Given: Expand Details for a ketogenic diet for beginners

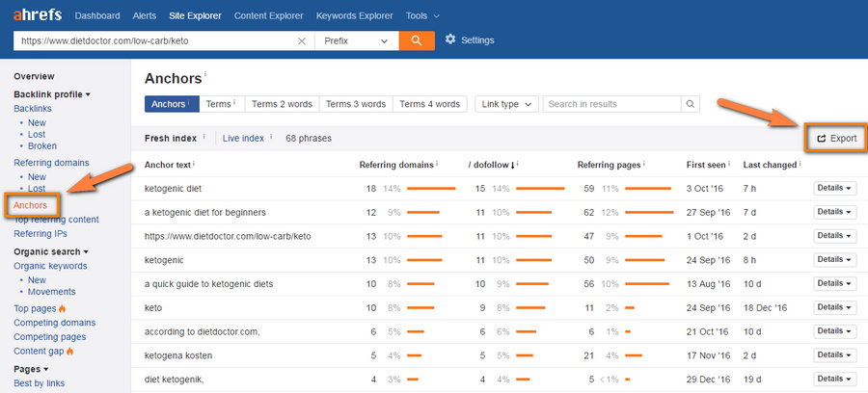Looking at the screenshot, I should [x=835, y=212].
